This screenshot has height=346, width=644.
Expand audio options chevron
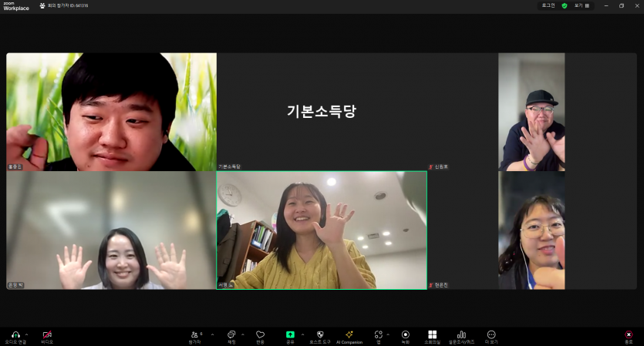tap(27, 334)
